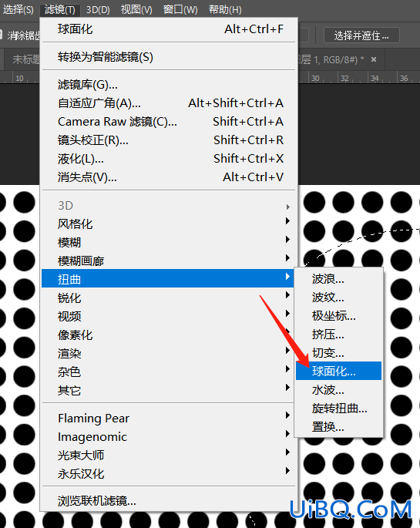Open the 3D(D) menu
Image resolution: width=420 pixels, height=528 pixels.
pyautogui.click(x=98, y=9)
